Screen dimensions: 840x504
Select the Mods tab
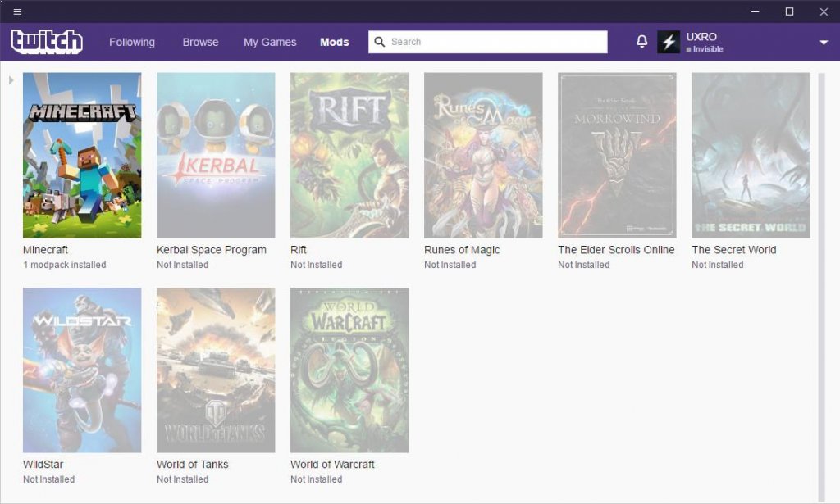335,42
